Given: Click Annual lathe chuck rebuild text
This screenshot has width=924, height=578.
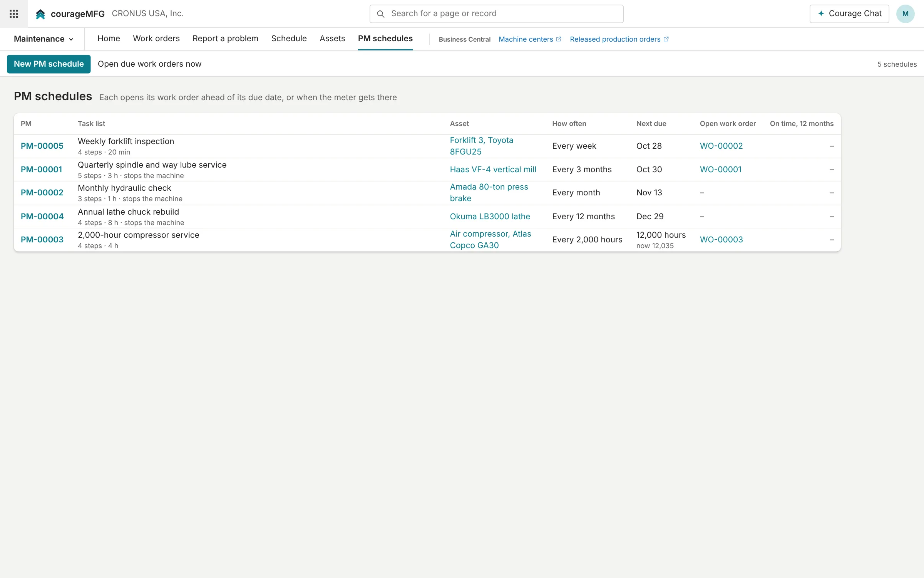Looking at the screenshot, I should [128, 212].
